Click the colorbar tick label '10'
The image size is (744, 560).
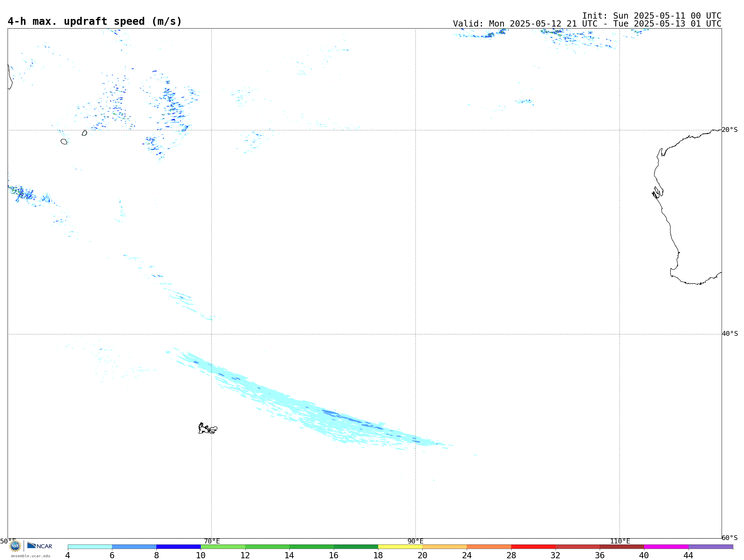tap(201, 555)
